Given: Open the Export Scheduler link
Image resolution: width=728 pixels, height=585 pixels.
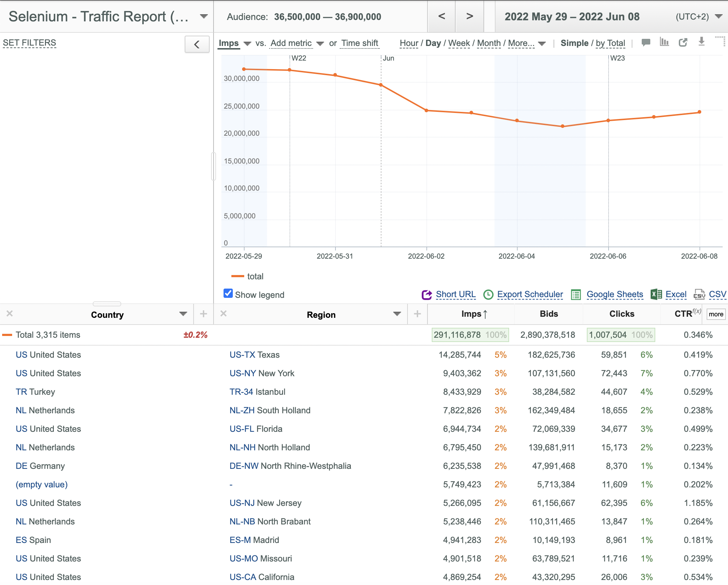Looking at the screenshot, I should (530, 294).
